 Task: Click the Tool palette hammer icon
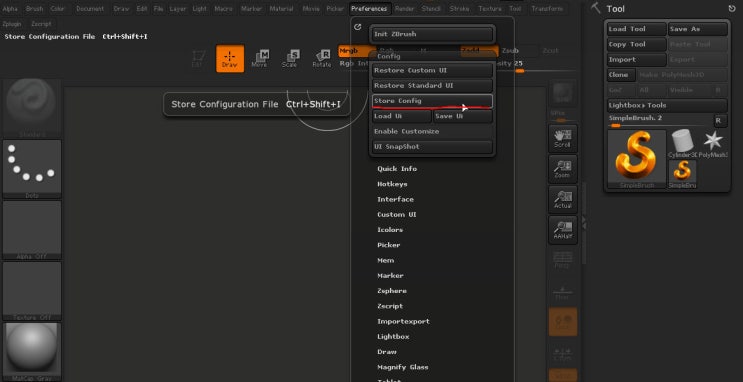pos(596,8)
